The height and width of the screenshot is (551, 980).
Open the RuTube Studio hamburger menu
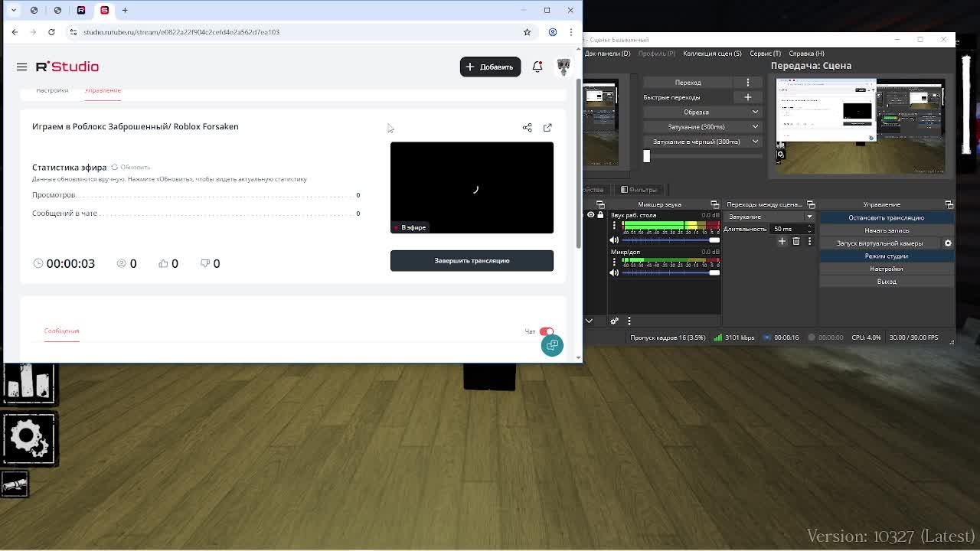21,67
